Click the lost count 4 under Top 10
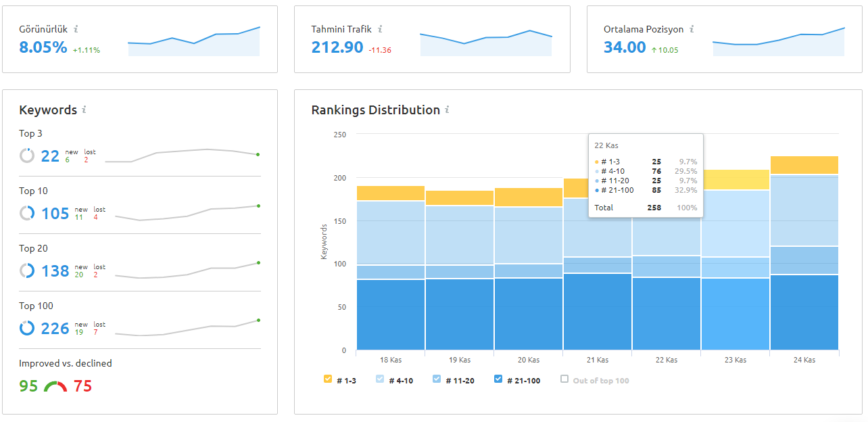This screenshot has height=422, width=868. pos(96,217)
